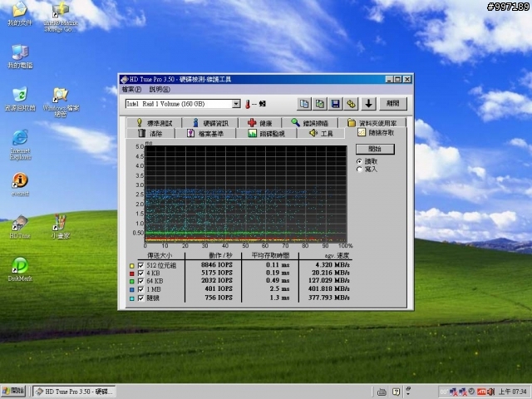Toggle the 隨機 random size checkbox
This screenshot has height=399, width=532.
pyautogui.click(x=140, y=298)
